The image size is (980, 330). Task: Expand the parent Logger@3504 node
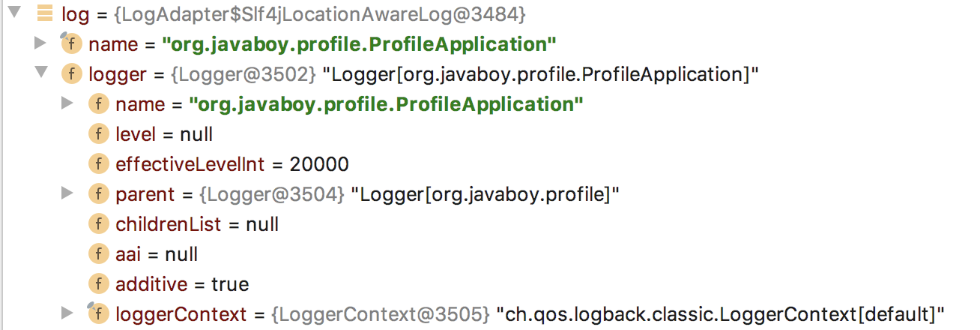pos(67,193)
